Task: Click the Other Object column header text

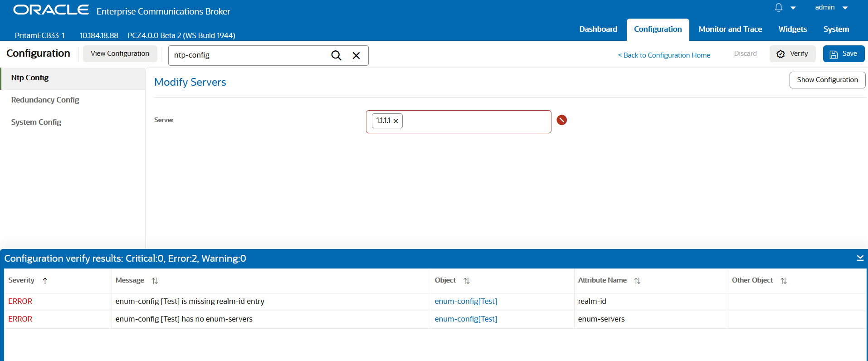Action: click(752, 280)
